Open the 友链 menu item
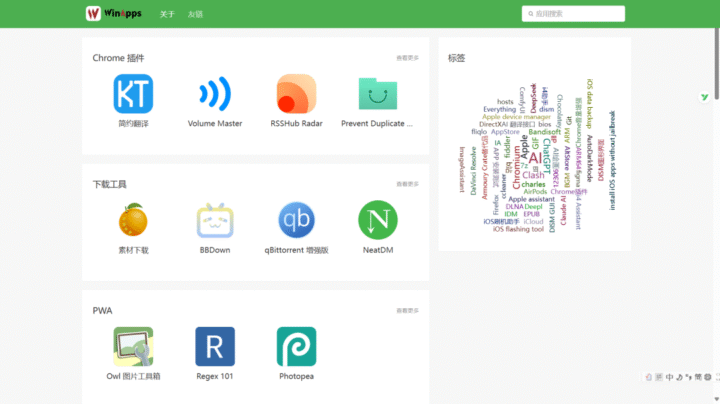The image size is (720, 404). 195,14
